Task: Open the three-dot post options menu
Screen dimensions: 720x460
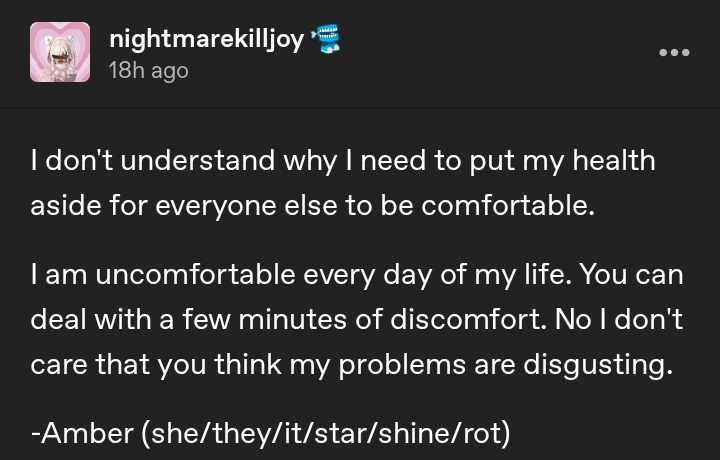Action: [674, 52]
